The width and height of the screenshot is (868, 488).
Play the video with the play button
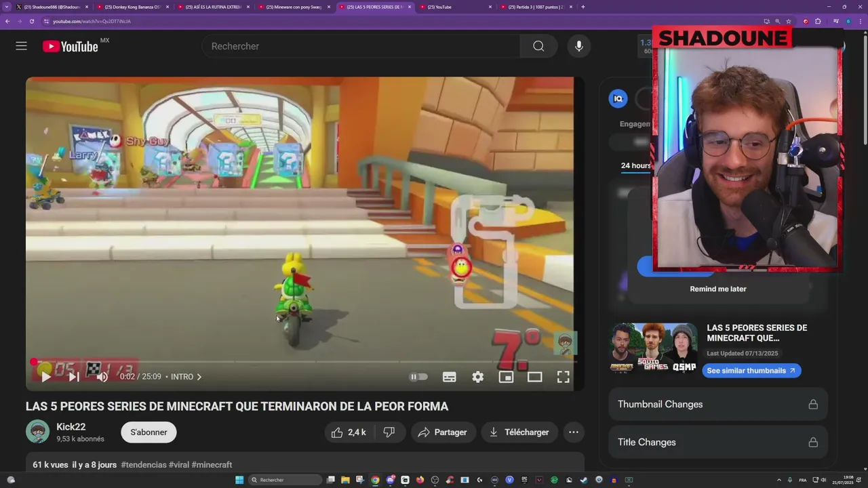tap(46, 377)
